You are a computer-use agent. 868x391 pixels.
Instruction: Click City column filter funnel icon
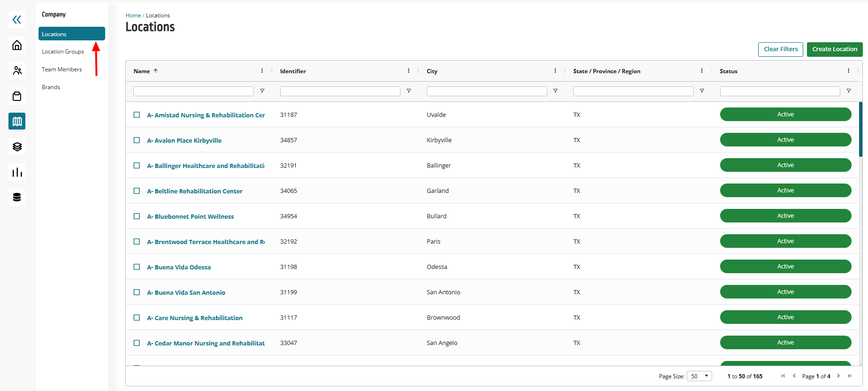click(555, 91)
